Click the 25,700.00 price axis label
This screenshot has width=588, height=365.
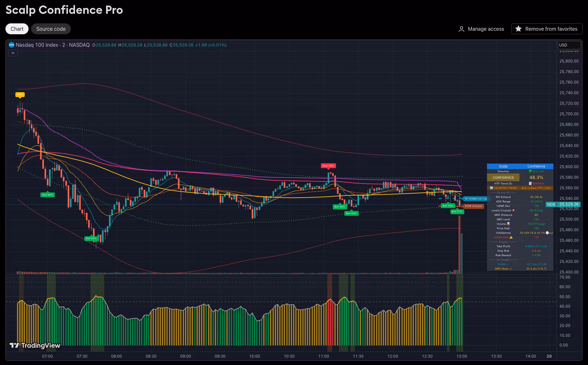[569, 114]
